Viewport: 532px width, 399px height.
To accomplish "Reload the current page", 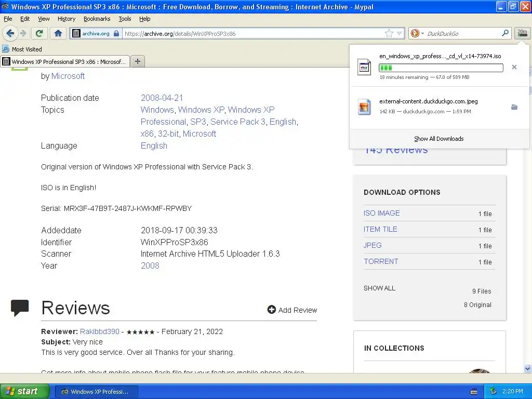I will coord(39,33).
